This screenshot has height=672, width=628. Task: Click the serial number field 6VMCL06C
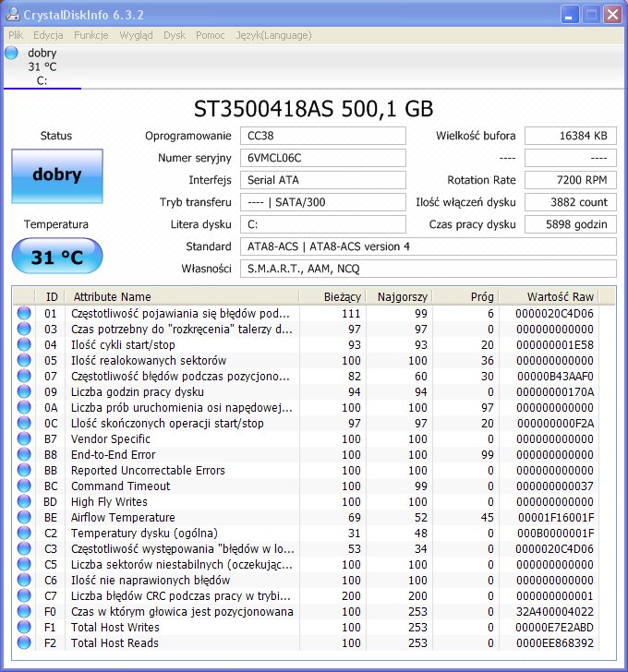tap(323, 158)
